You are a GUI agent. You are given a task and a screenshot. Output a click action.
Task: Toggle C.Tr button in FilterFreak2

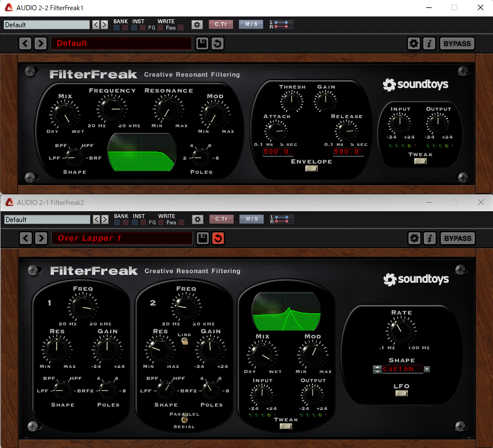[221, 219]
